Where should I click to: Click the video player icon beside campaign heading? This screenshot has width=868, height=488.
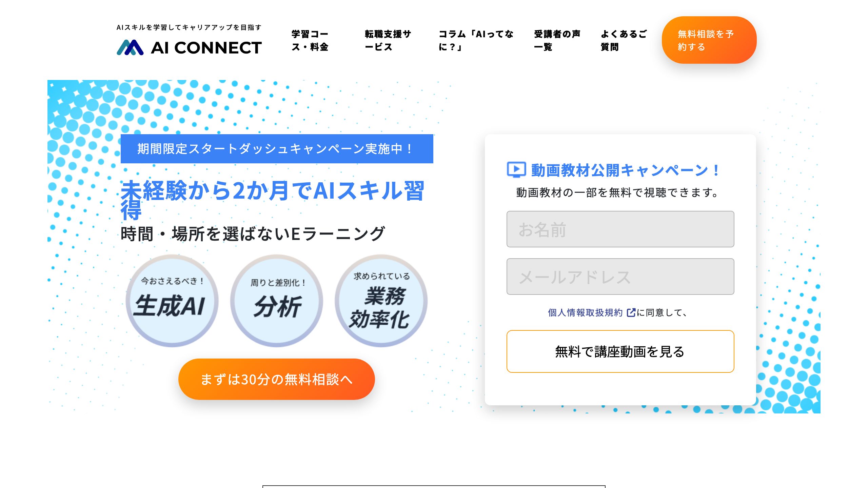[516, 169]
